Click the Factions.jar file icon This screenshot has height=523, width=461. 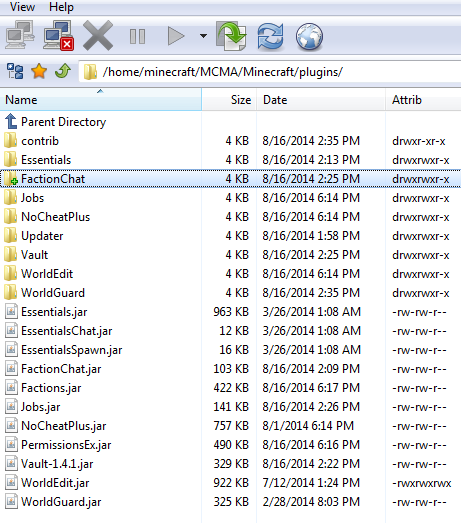pyautogui.click(x=11, y=388)
